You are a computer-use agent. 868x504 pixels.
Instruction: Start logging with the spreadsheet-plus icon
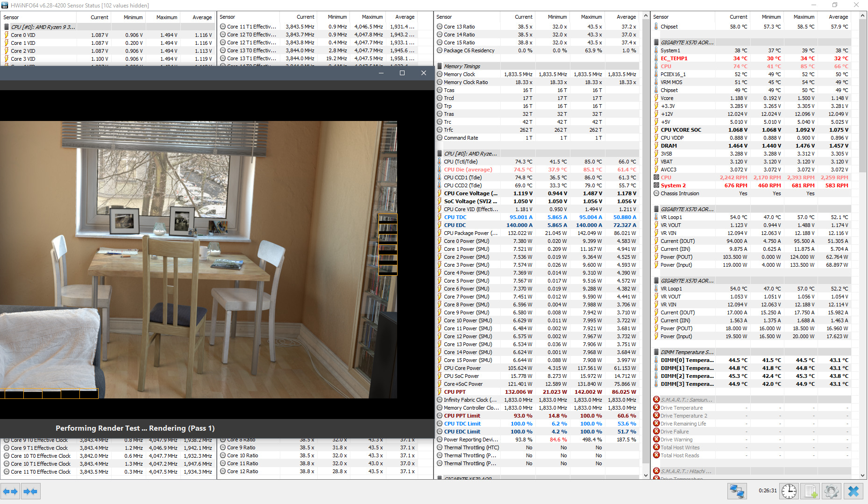pos(811,491)
